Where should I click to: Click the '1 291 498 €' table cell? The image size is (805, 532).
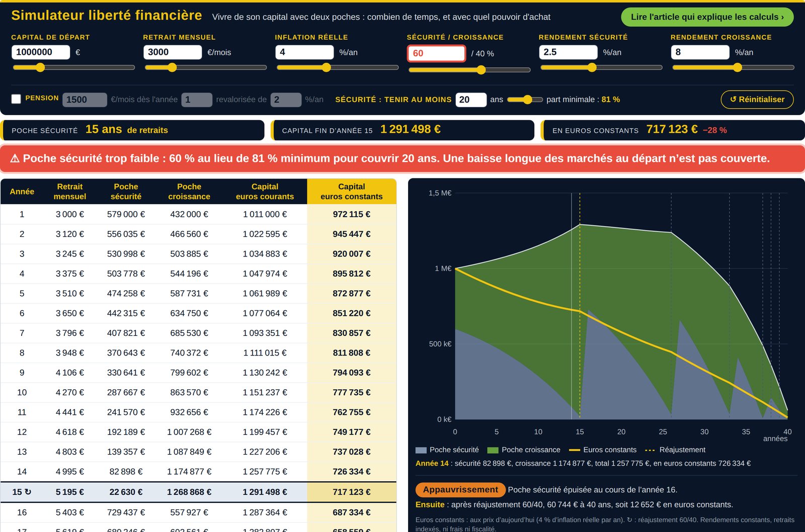click(265, 492)
